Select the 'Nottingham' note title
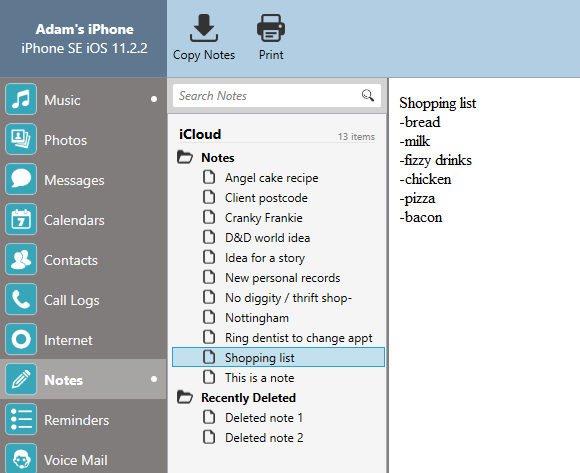This screenshot has height=473, width=580. tap(257, 318)
